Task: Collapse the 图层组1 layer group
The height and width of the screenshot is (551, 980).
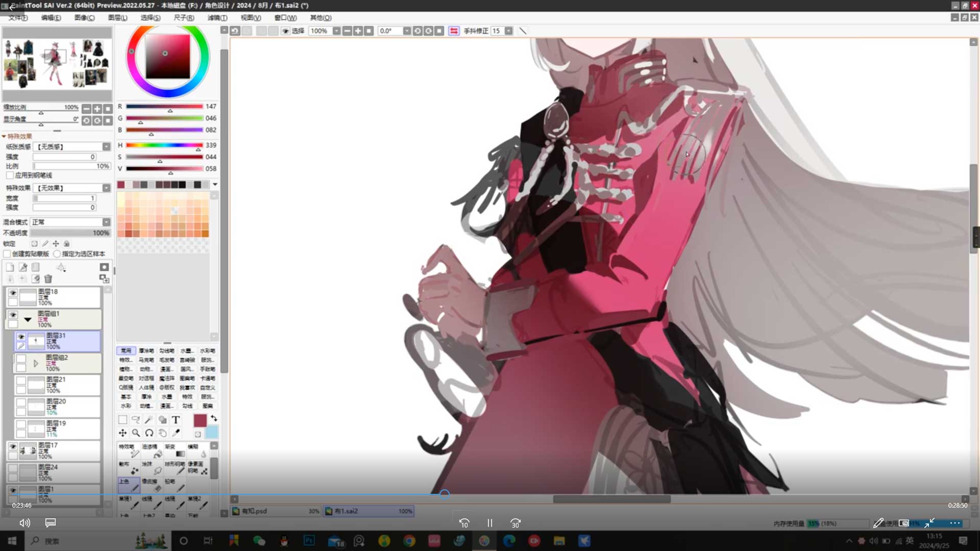Action: click(28, 320)
